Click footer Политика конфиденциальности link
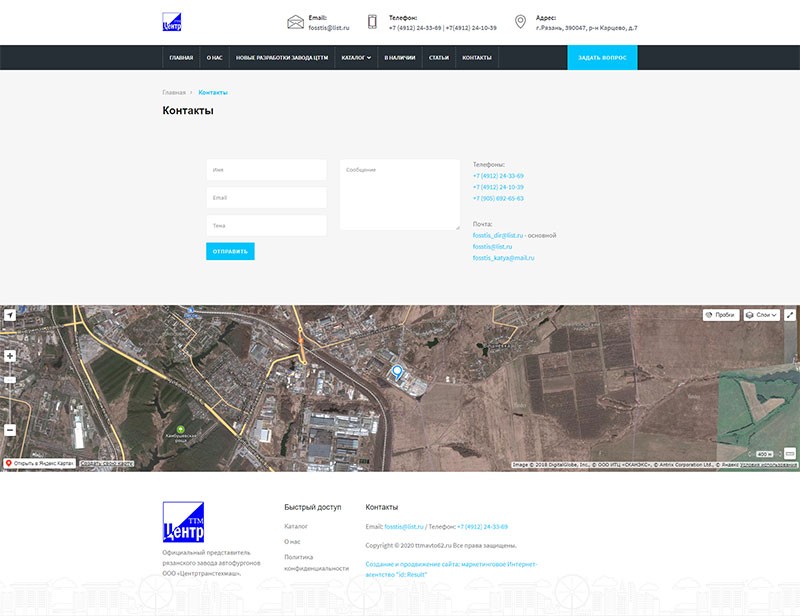The width and height of the screenshot is (800, 616). pos(316,562)
